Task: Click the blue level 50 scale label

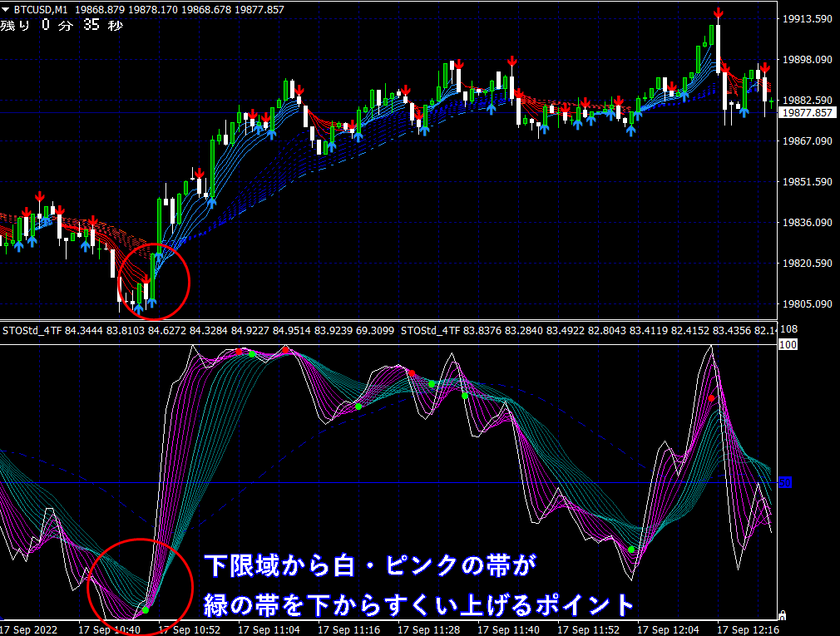Action: pyautogui.click(x=785, y=483)
